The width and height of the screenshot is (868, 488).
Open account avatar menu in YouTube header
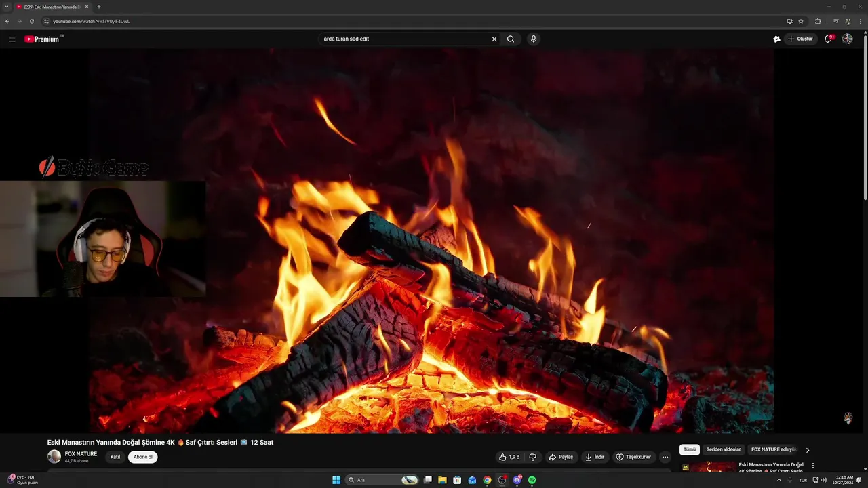847,39
